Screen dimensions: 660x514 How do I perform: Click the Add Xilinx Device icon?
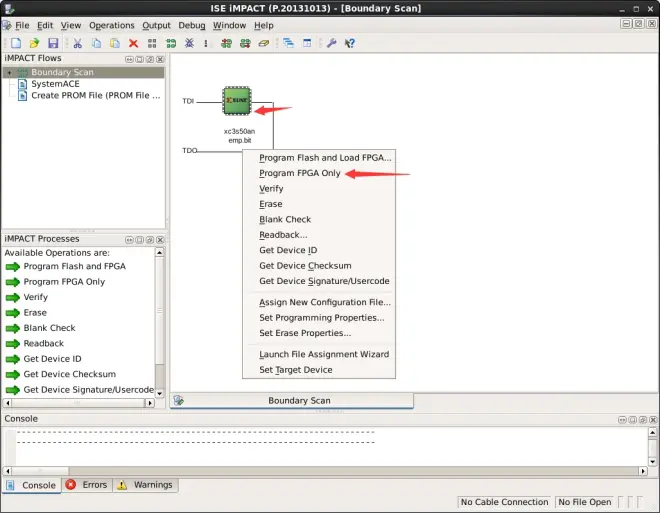click(x=226, y=43)
